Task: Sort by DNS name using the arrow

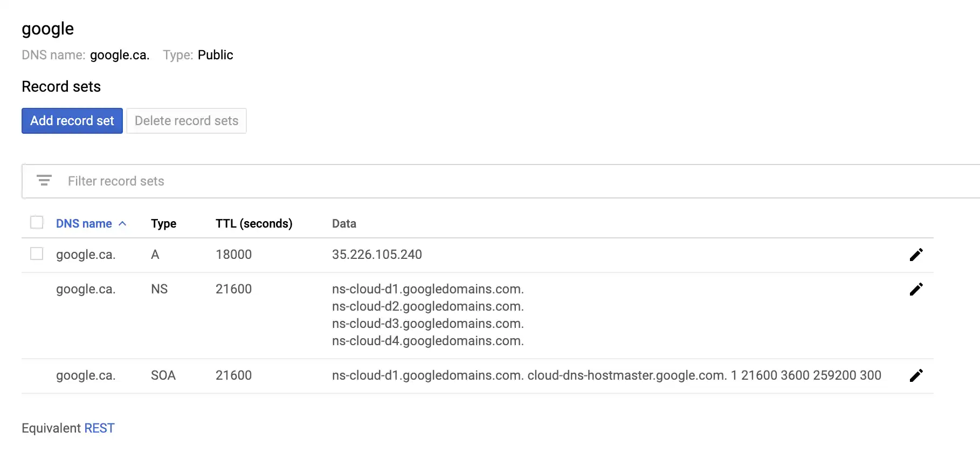Action: pyautogui.click(x=122, y=223)
